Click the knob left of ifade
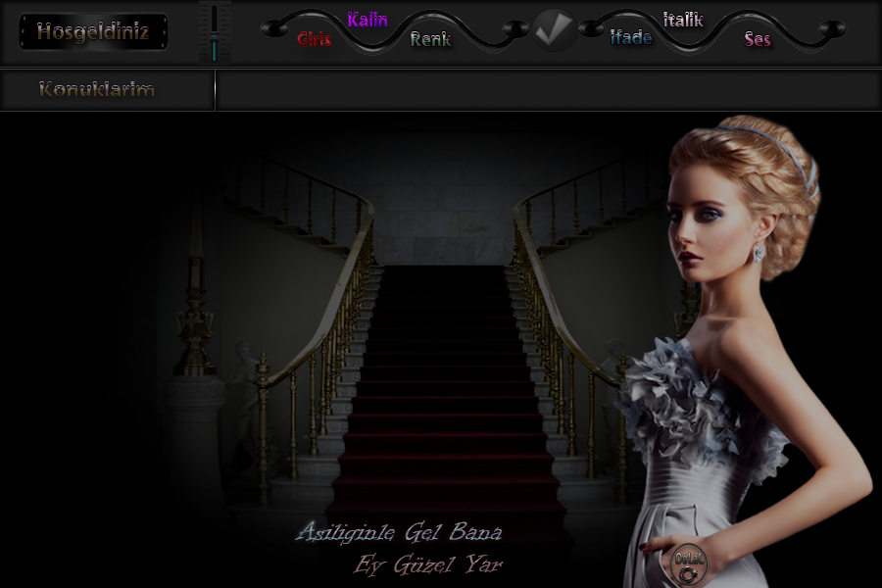Screen dimensions: 882x588 [589, 29]
